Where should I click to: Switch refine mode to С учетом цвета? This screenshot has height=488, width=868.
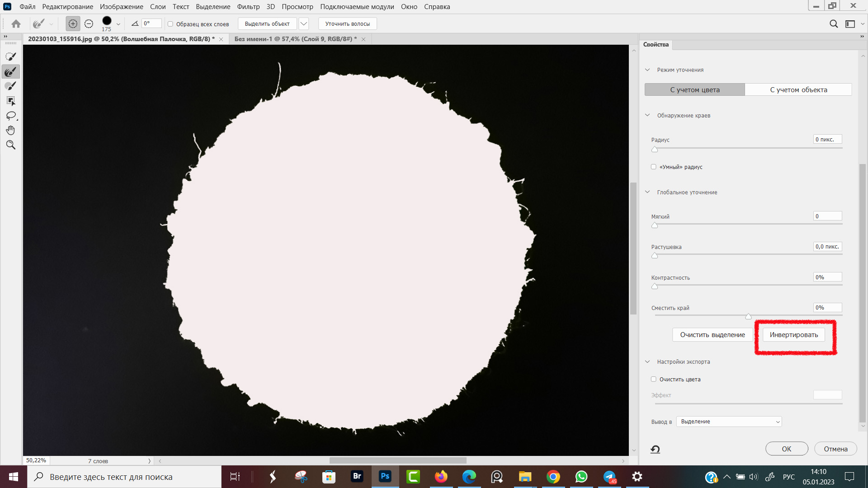pyautogui.click(x=694, y=89)
